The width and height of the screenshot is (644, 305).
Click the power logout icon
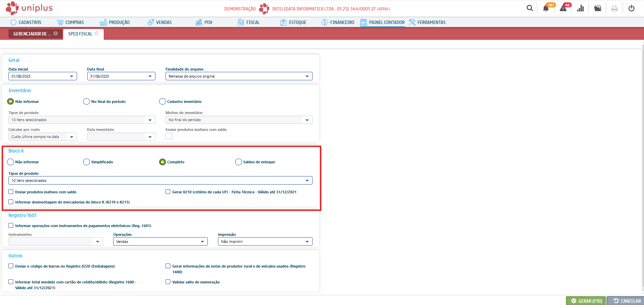pos(631,8)
